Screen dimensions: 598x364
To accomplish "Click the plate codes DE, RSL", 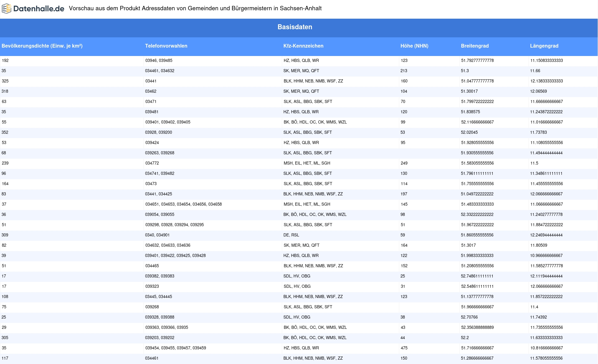I will pos(291,235).
